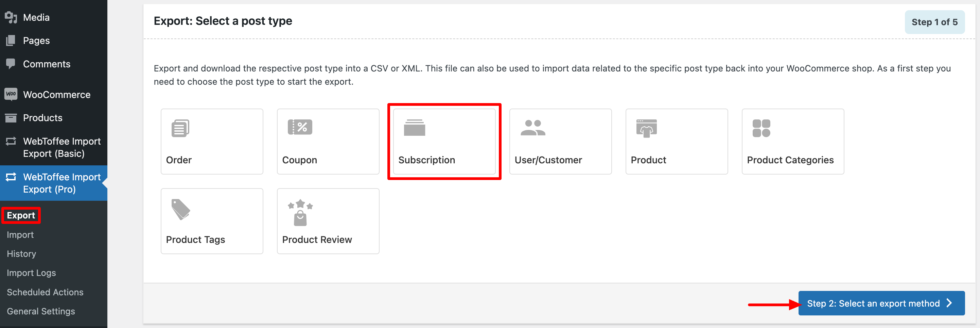This screenshot has height=328, width=980.
Task: Choose the Product export icon
Action: point(676,141)
